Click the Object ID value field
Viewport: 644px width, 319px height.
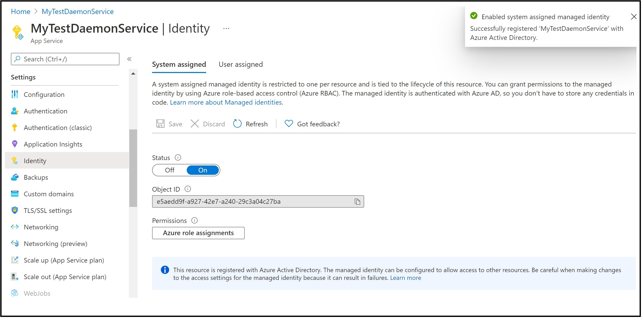coord(258,202)
